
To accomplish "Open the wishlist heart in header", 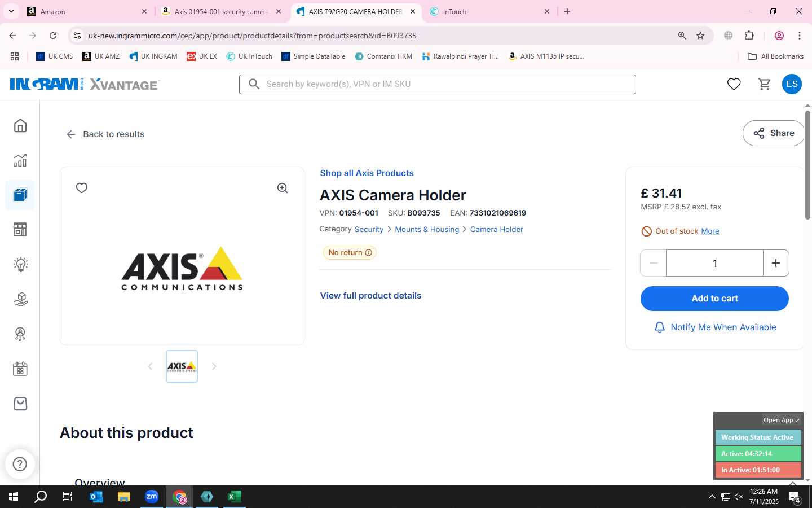I will click(x=734, y=84).
